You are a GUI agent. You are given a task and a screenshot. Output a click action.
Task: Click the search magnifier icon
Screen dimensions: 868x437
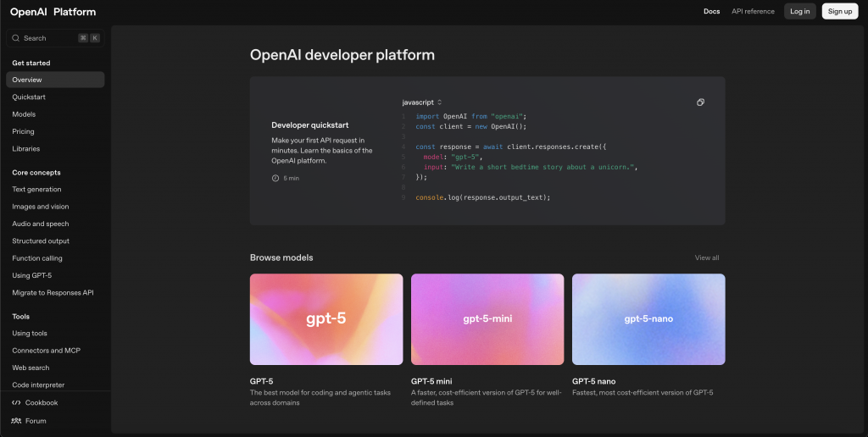[x=15, y=38]
